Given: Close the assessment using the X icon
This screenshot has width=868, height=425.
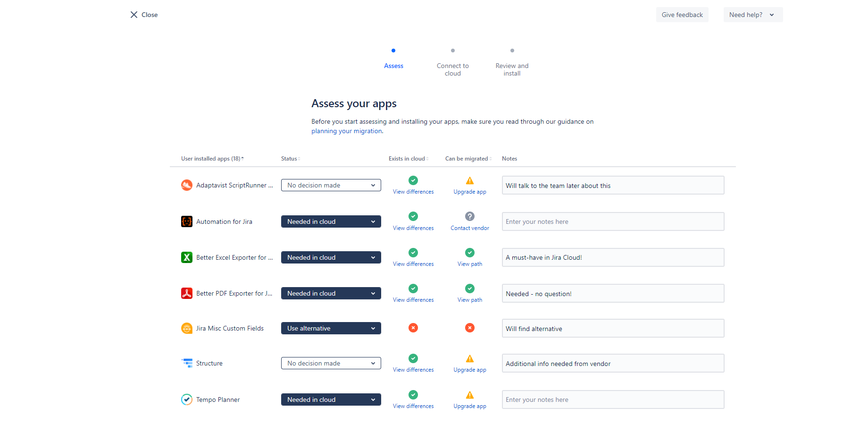Looking at the screenshot, I should click(x=134, y=15).
